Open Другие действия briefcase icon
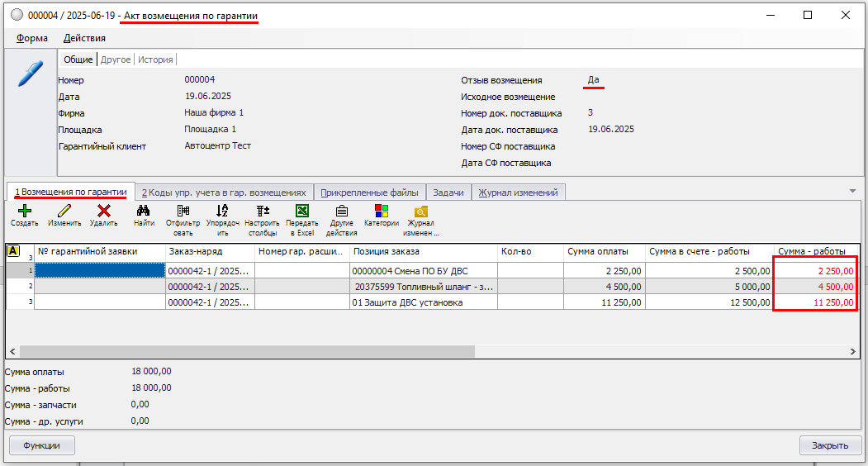This screenshot has width=868, height=466. tap(341, 212)
